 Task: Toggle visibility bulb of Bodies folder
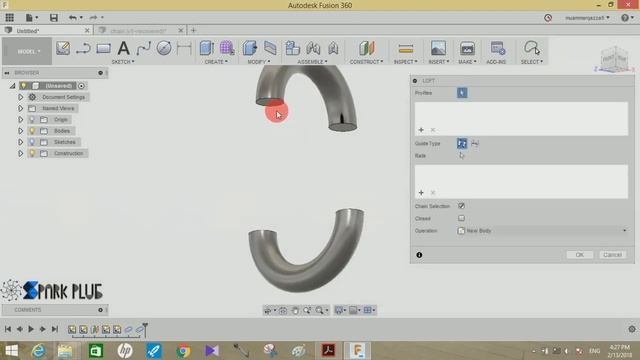[x=32, y=131]
